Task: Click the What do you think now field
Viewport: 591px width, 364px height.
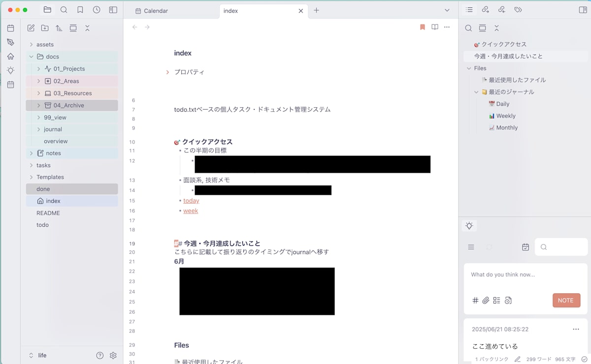Action: tap(525, 274)
